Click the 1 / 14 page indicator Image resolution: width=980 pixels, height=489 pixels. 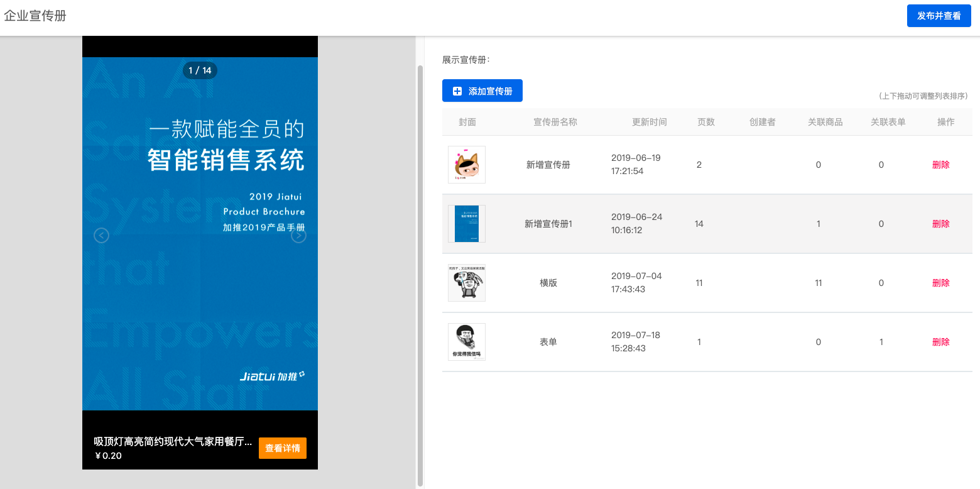click(x=200, y=70)
